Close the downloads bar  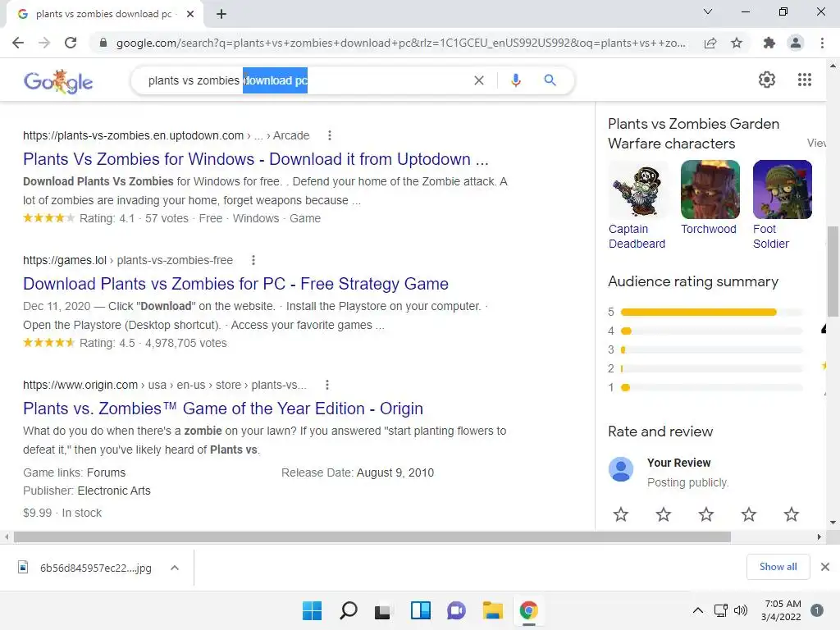(x=825, y=567)
